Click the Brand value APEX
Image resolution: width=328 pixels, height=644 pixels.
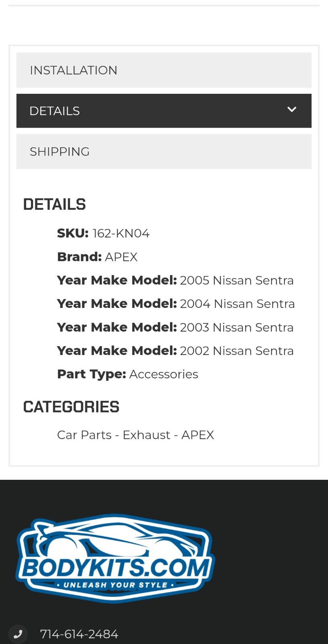click(x=121, y=257)
